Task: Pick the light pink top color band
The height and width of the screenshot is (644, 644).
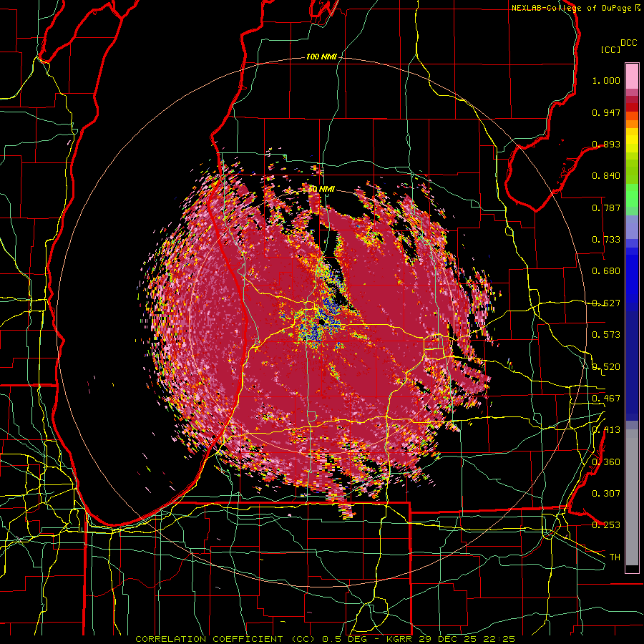Action: [x=632, y=76]
